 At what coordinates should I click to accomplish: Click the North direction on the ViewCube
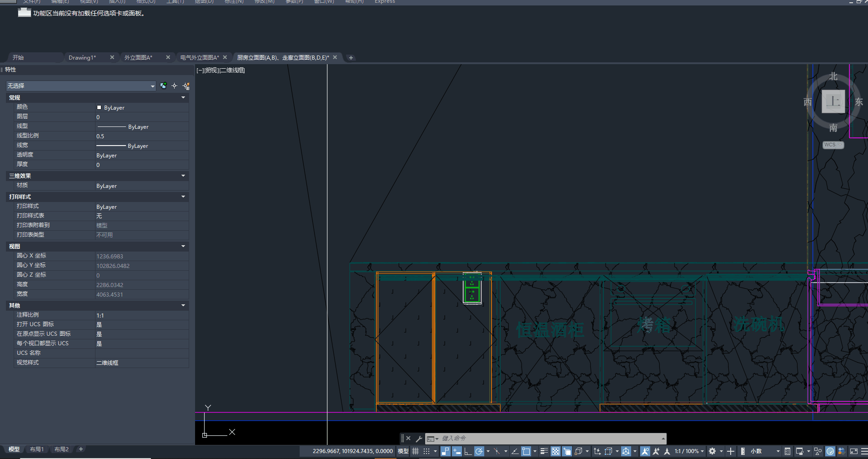(833, 76)
